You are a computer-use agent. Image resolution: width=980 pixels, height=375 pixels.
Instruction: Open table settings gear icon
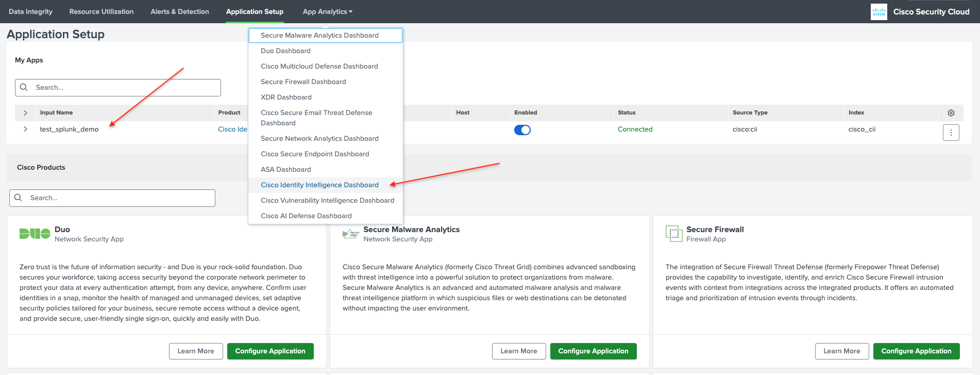pos(951,113)
